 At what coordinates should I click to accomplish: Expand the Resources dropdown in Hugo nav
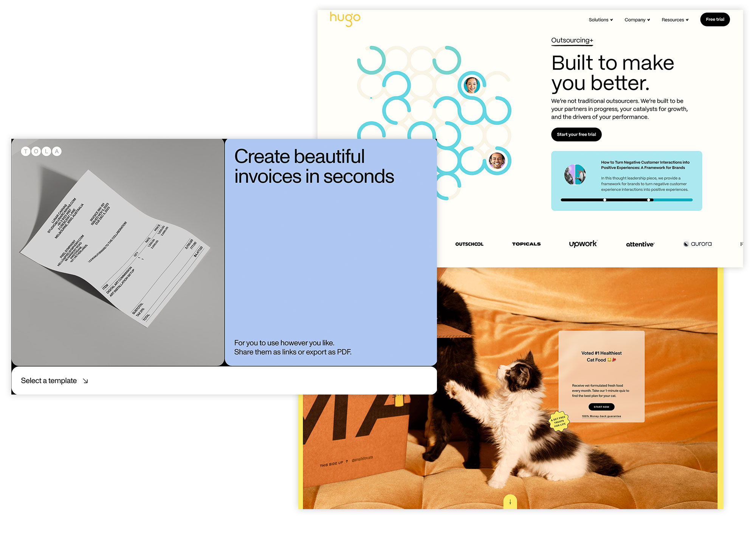click(x=674, y=19)
